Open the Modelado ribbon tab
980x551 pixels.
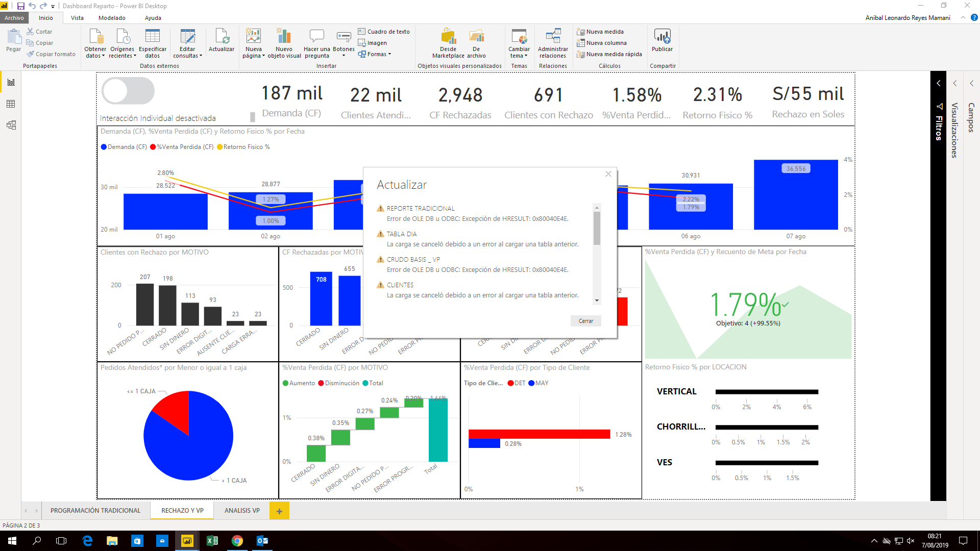tap(112, 18)
